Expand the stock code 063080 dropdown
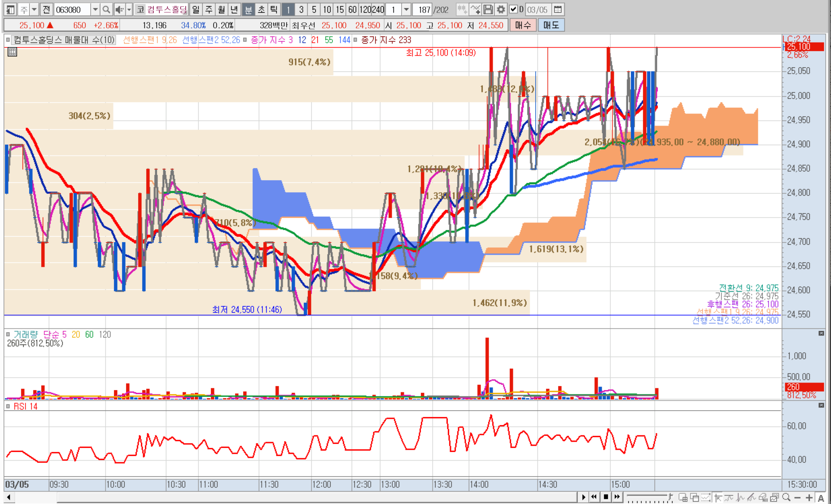Viewport: 831px width, 504px height. 95,9
